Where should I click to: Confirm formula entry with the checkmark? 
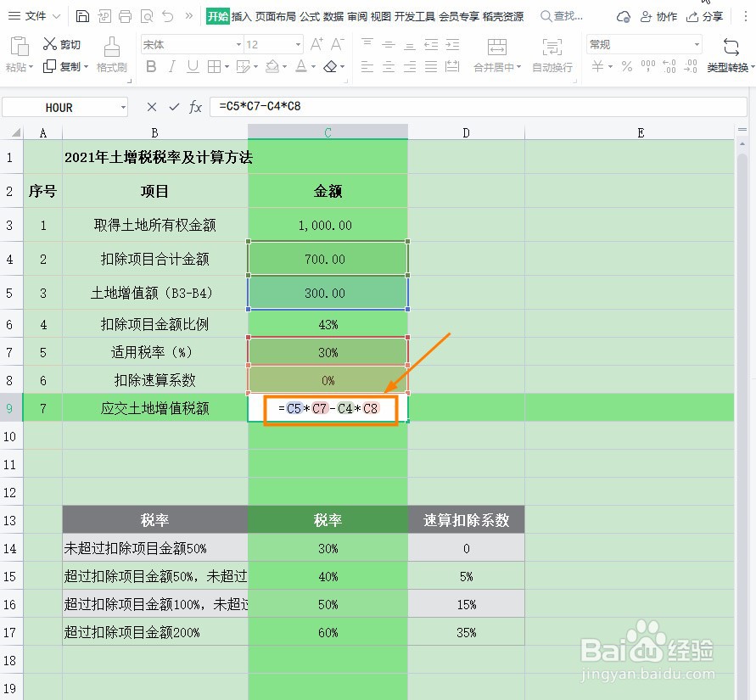(x=172, y=108)
